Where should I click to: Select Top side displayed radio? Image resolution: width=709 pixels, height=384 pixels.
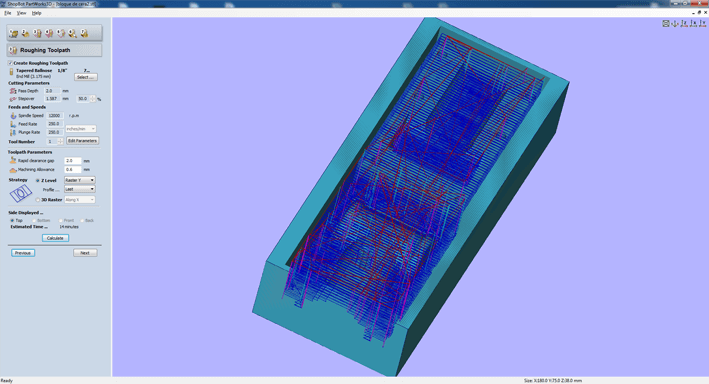click(12, 221)
